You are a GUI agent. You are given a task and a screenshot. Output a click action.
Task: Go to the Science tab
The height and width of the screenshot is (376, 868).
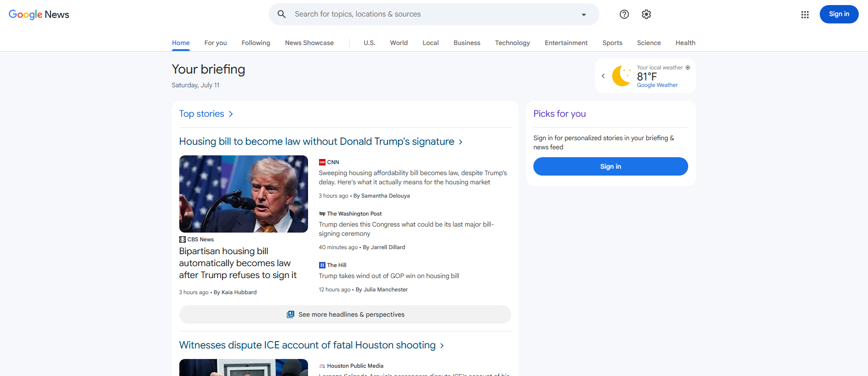pos(649,43)
